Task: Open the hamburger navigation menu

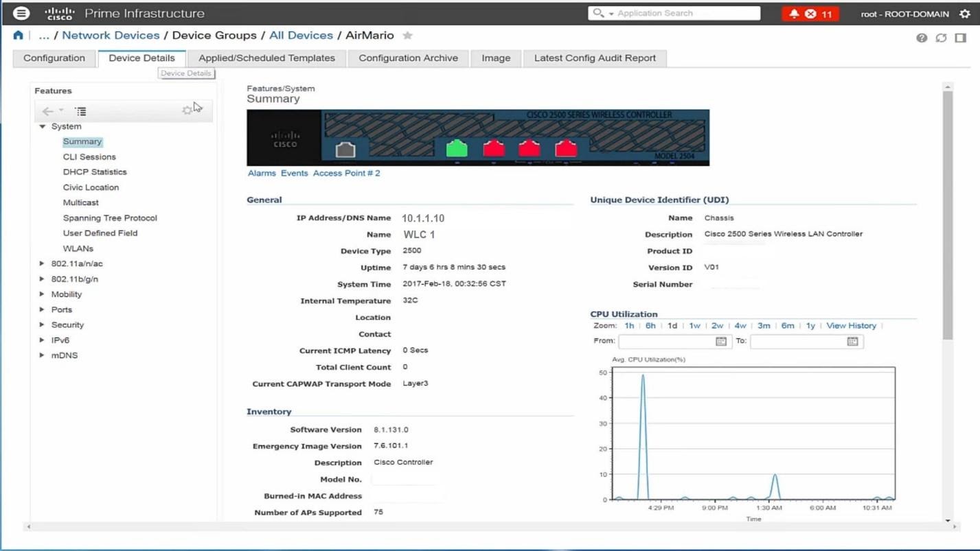Action: (x=21, y=12)
